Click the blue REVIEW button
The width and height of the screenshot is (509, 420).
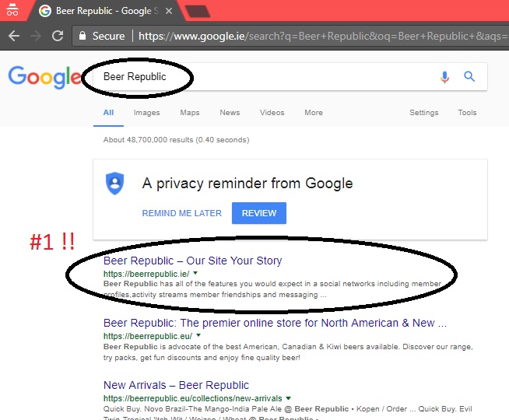tap(259, 213)
